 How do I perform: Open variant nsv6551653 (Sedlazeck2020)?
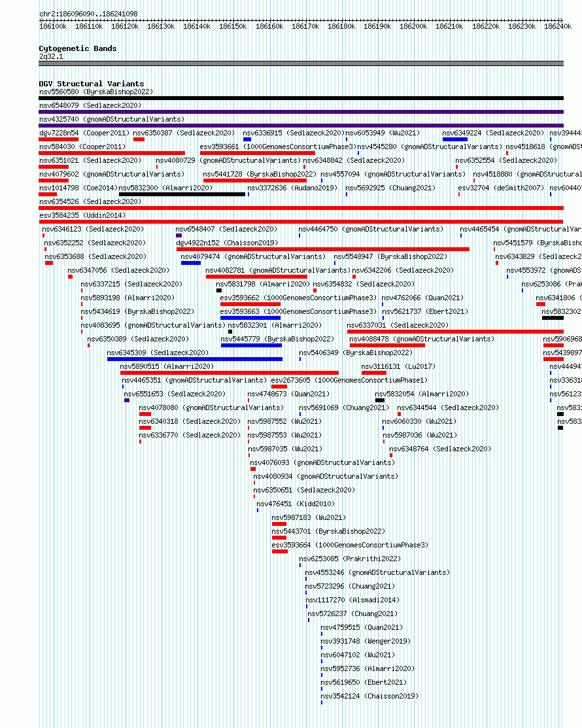[x=175, y=394]
